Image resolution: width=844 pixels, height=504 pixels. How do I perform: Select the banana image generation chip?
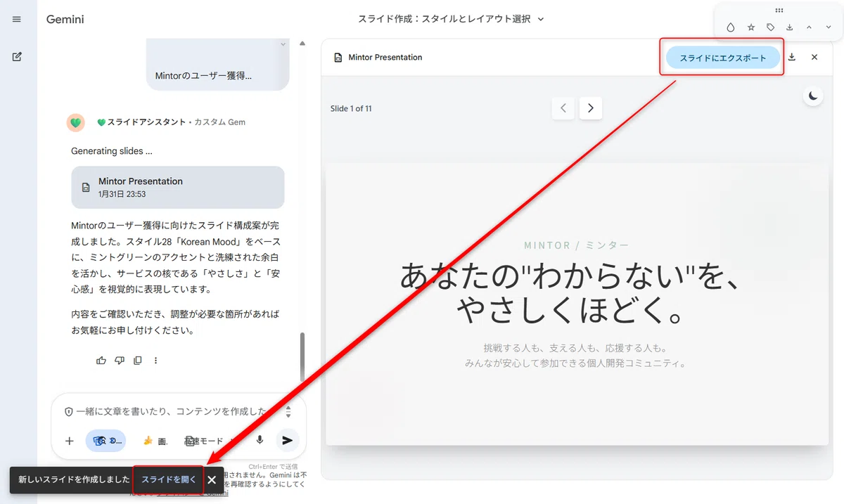[155, 441]
